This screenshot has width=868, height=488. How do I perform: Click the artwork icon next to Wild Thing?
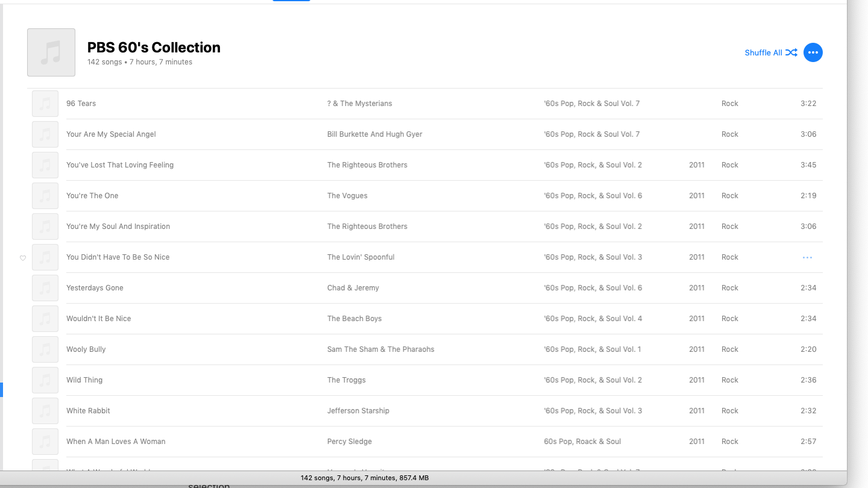click(45, 380)
